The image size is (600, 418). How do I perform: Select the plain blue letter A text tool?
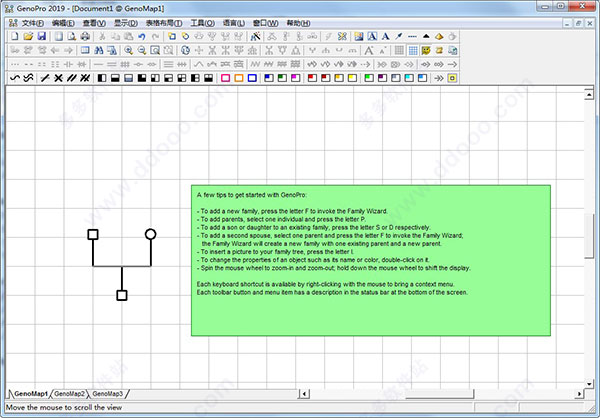385,36
